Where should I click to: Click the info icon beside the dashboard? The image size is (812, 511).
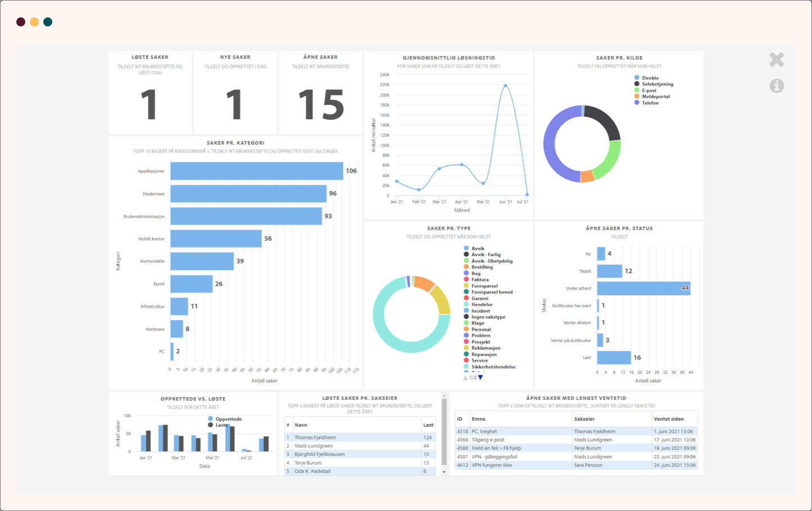(x=777, y=86)
